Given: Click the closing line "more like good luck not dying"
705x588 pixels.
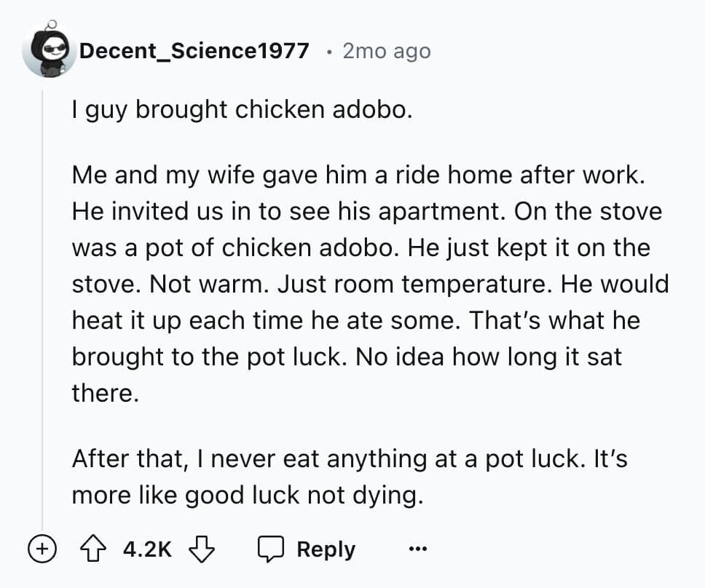Looking at the screenshot, I should [x=248, y=496].
